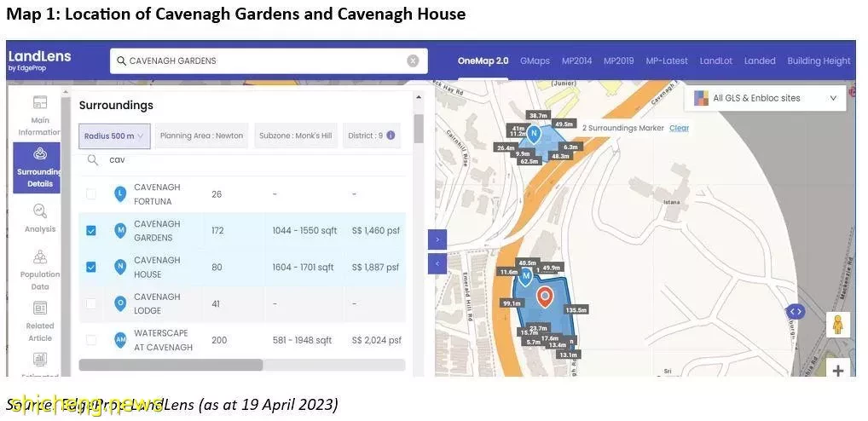Image resolution: width=868 pixels, height=421 pixels.
Task: Click the horizontal scrollbar under the list
Action: pyautogui.click(x=171, y=365)
